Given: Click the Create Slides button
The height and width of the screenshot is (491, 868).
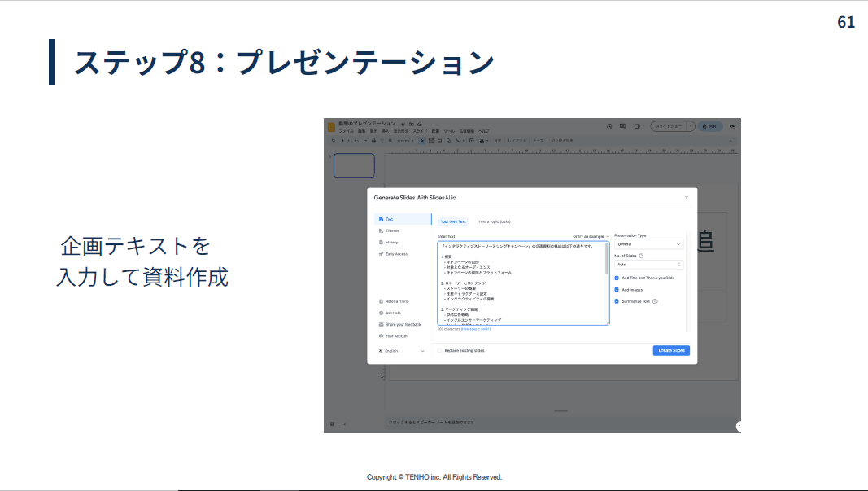Looking at the screenshot, I should (x=671, y=350).
